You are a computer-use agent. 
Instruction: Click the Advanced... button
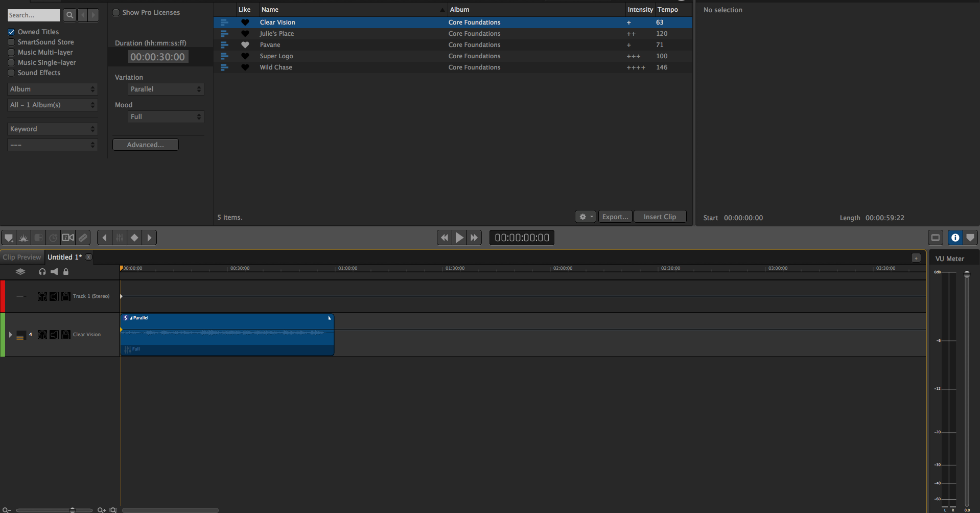[x=146, y=145]
